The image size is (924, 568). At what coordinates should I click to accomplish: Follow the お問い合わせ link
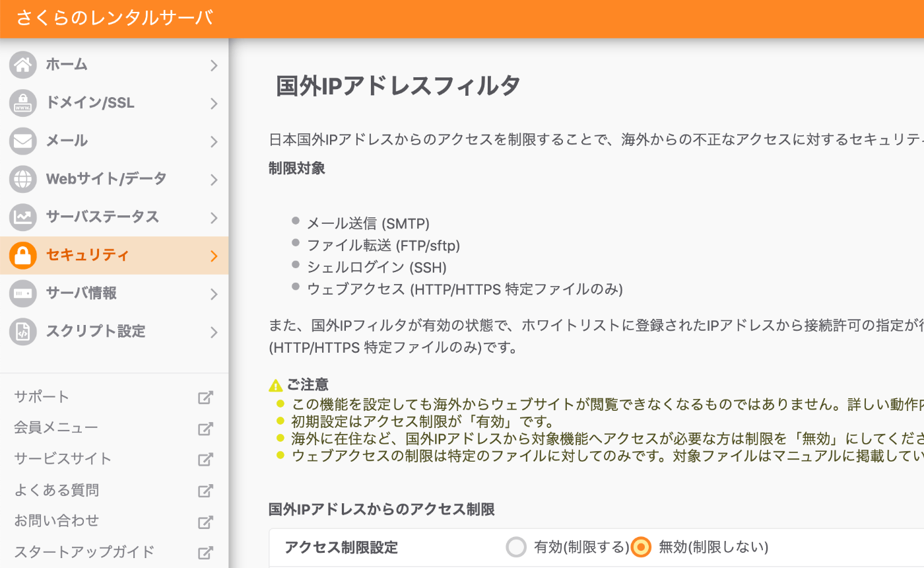pyautogui.click(x=57, y=520)
